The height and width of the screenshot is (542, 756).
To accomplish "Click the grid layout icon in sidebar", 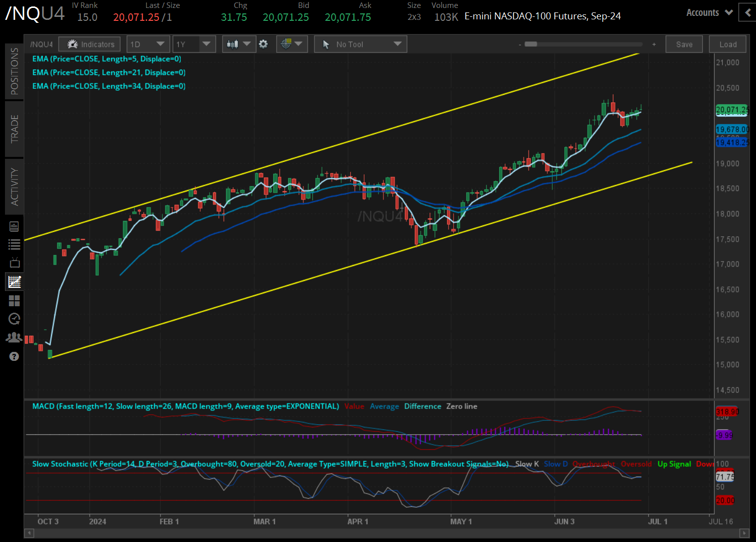I will 14,301.
